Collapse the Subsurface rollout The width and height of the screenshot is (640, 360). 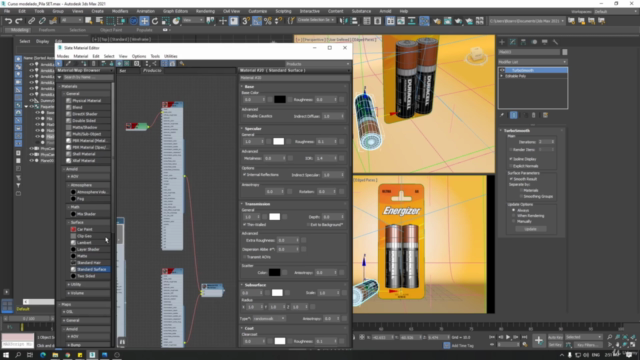256,285
